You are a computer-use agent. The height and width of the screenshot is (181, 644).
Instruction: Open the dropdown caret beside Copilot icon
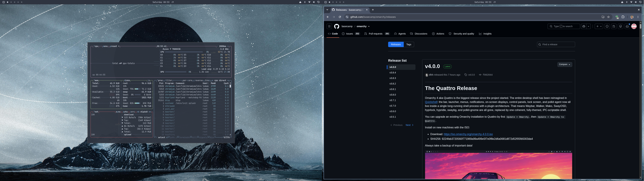(x=589, y=26)
